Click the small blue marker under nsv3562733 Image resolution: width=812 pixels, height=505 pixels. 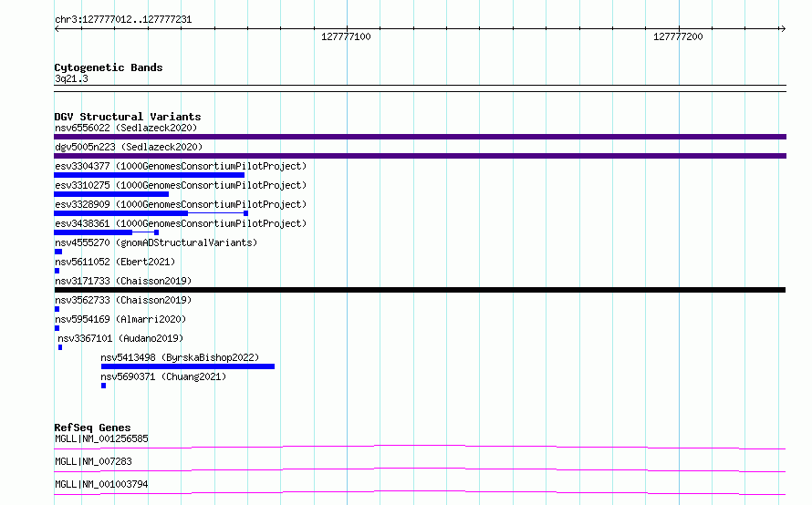pos(57,309)
